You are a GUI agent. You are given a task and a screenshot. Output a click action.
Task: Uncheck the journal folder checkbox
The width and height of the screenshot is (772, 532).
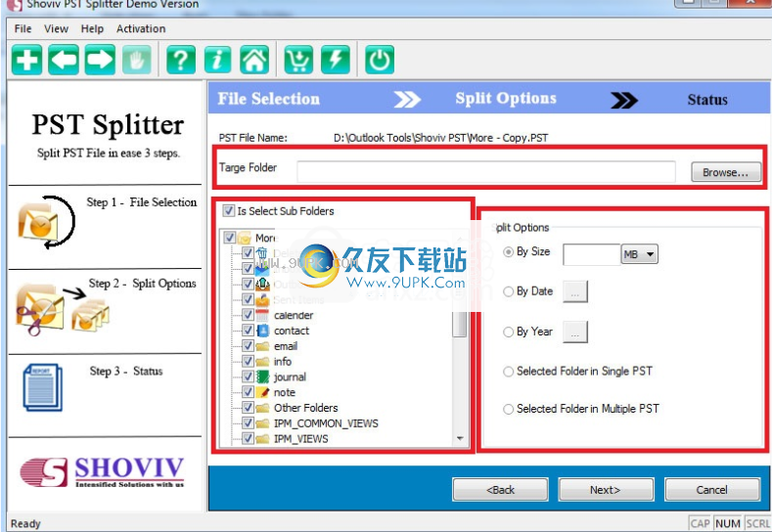(249, 377)
